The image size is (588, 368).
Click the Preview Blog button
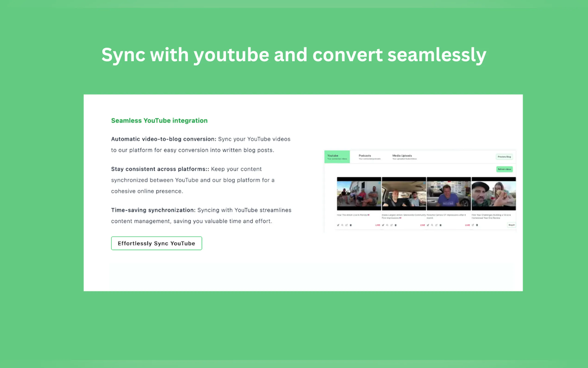click(504, 157)
